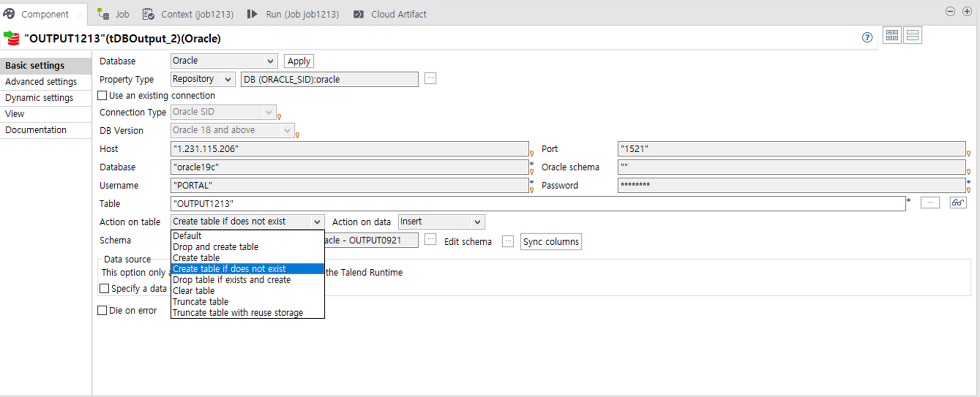Select the Basic settings section
Viewport: 980px width, 397px height.
[x=46, y=66]
